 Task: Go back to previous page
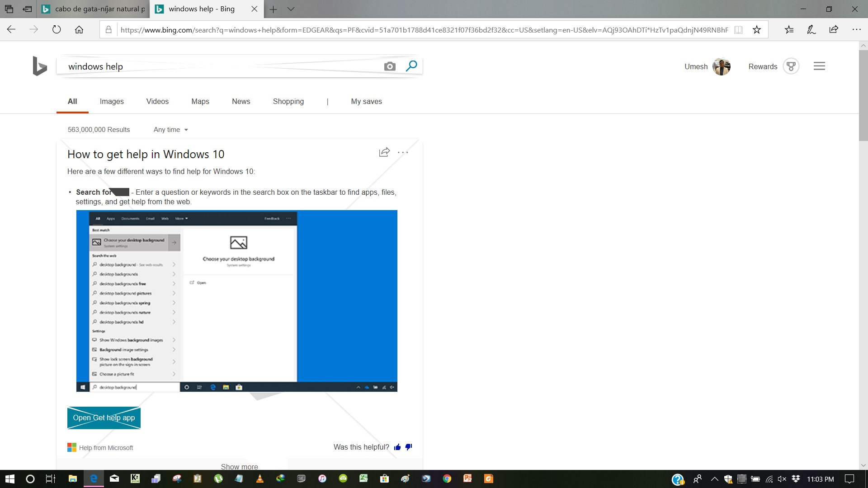[x=11, y=30]
